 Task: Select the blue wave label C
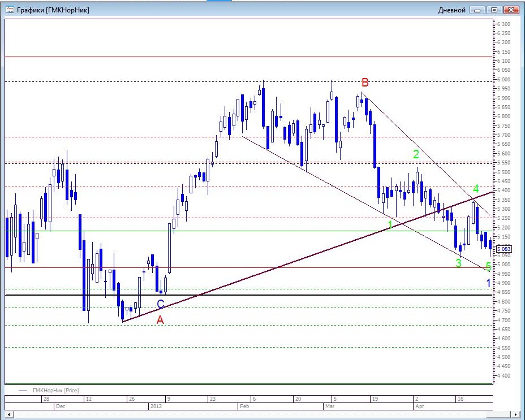coord(160,304)
